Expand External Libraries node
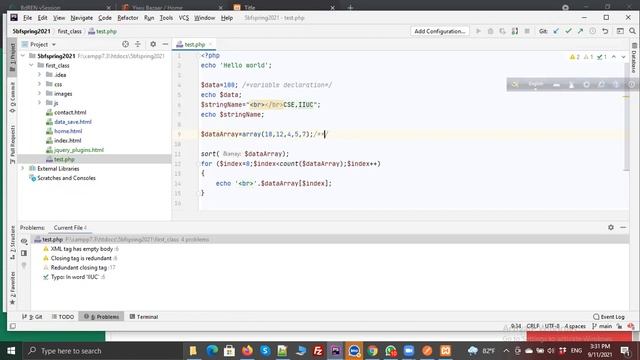This screenshot has width=640, height=360. coord(23,169)
